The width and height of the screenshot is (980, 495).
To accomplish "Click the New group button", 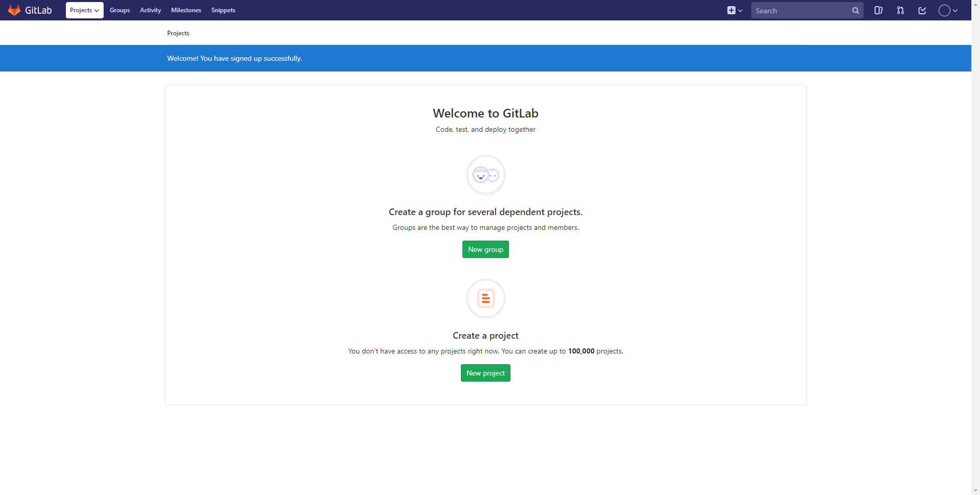I will click(485, 249).
